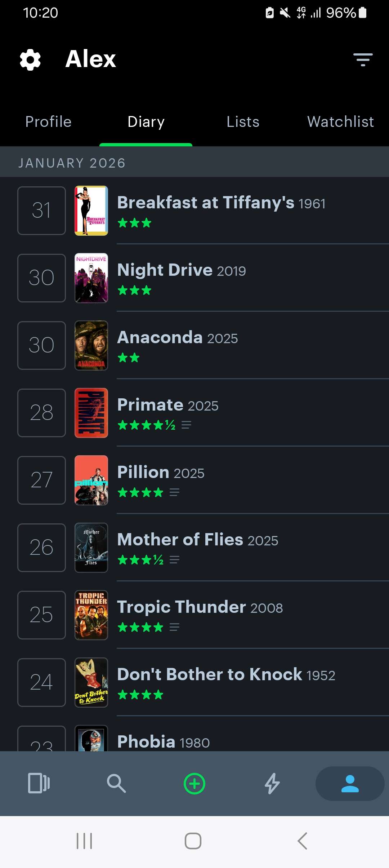Open the Night Drive 2019 entry
Viewport: 389px width, 868px height.
point(182,270)
